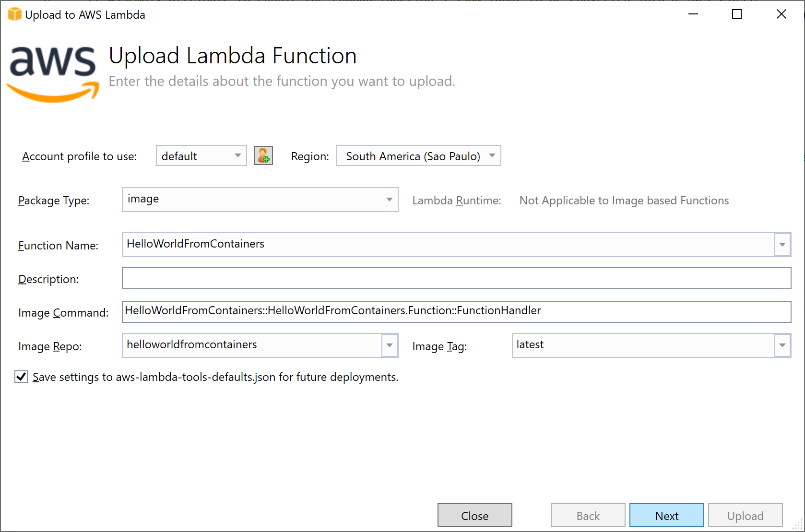The height and width of the screenshot is (532, 805).
Task: Open the Region dropdown
Action: point(418,156)
